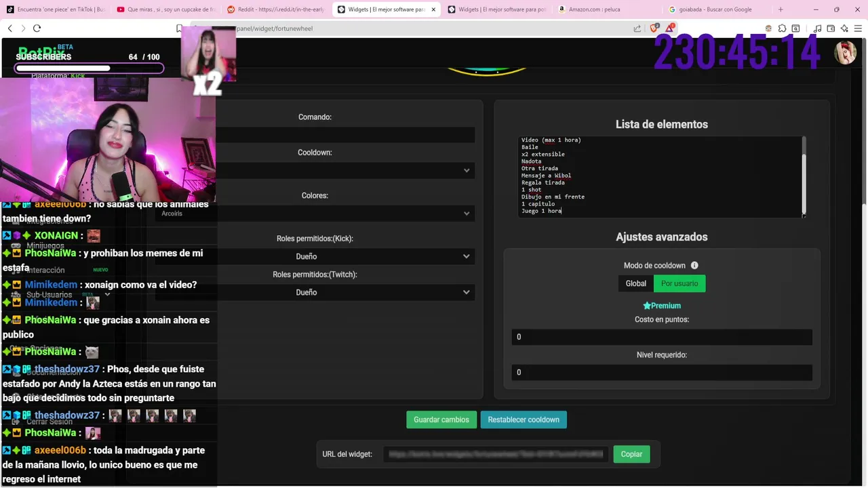The width and height of the screenshot is (868, 488).
Task: Switch to the YouTube 'Que miras' tab
Action: 166,9
